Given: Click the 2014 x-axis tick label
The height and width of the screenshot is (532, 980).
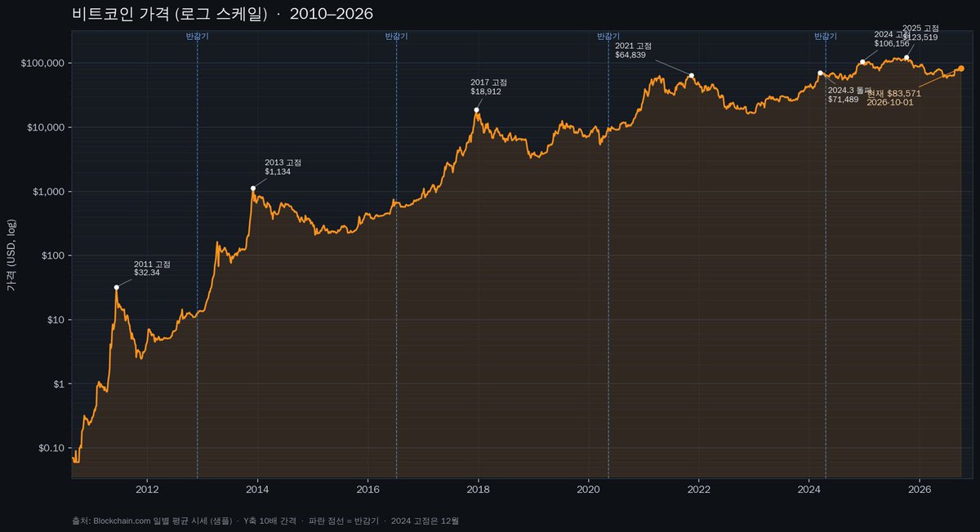Looking at the screenshot, I should (x=257, y=490).
